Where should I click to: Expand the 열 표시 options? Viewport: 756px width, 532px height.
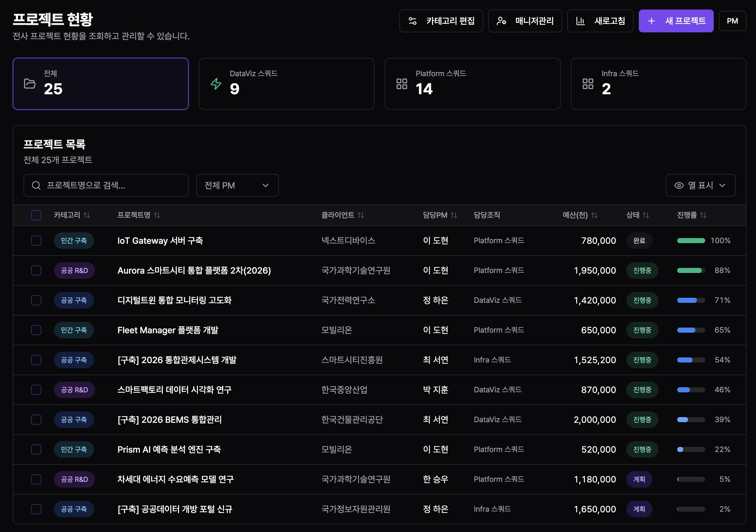[701, 185]
